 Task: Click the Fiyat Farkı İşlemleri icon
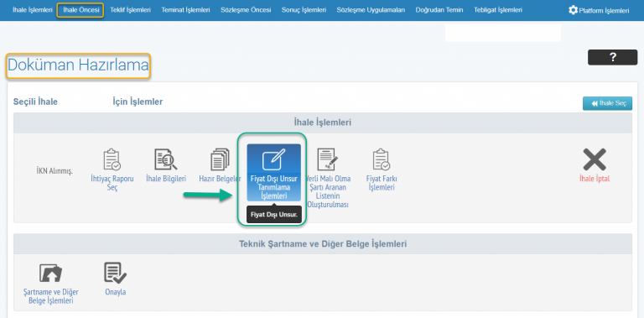[x=382, y=160]
